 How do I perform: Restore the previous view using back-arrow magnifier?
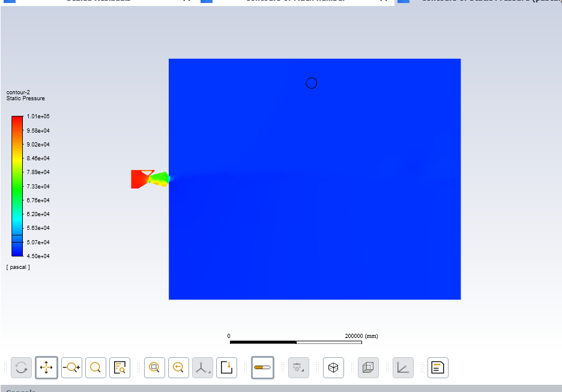click(178, 367)
